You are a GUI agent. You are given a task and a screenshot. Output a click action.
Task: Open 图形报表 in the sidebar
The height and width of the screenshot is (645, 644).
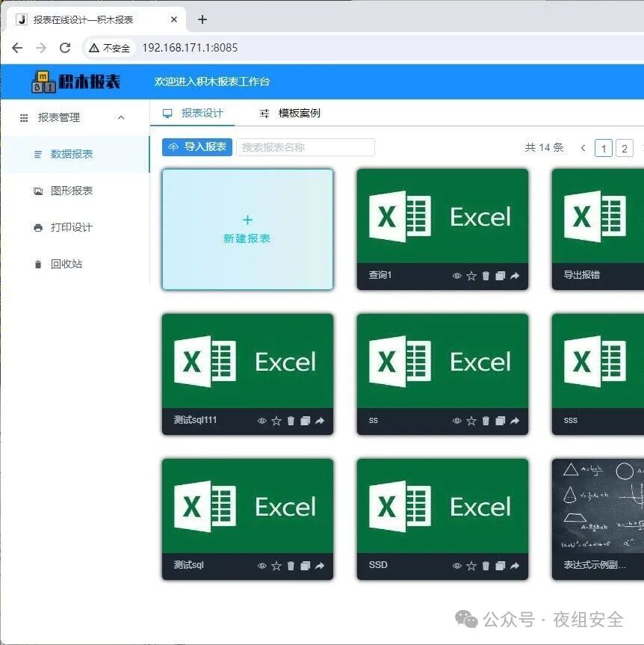coord(63,191)
